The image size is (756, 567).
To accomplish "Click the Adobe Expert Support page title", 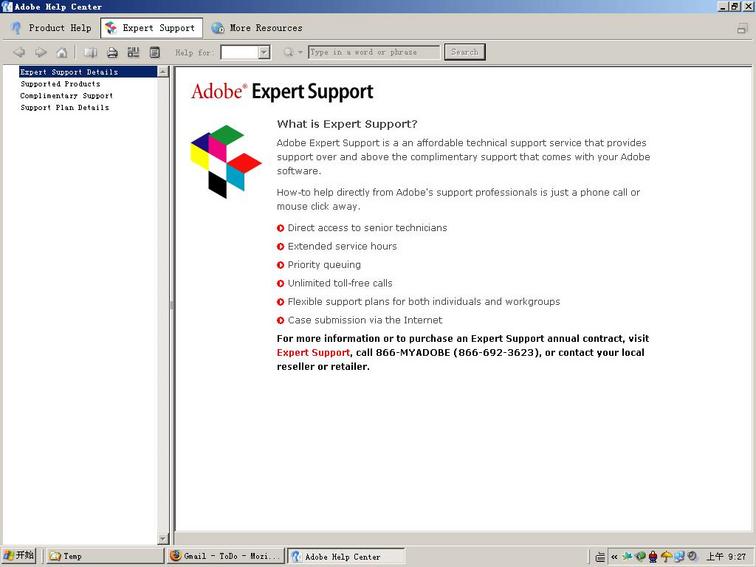I will click(283, 92).
